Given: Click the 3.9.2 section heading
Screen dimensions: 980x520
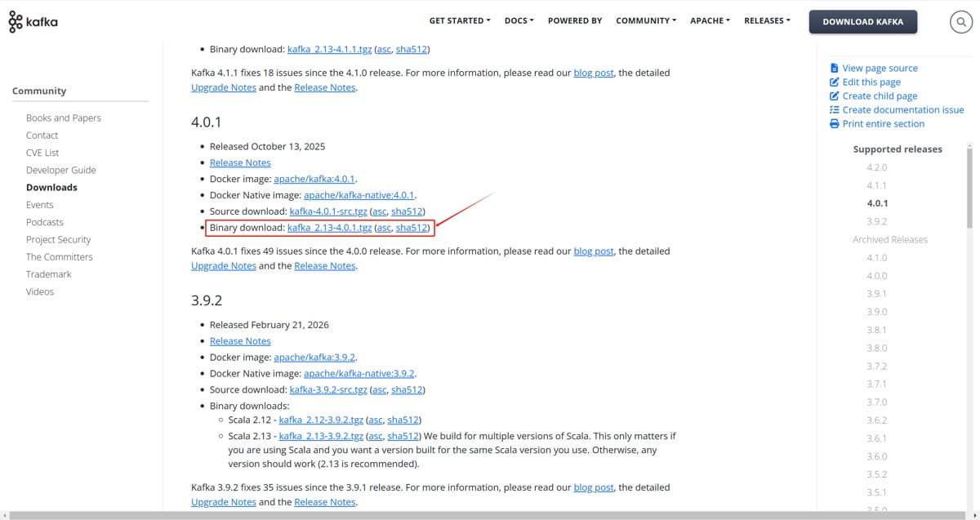Looking at the screenshot, I should point(207,300).
